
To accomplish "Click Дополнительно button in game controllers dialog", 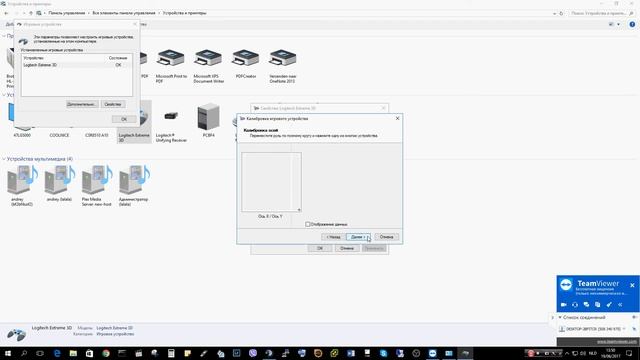I will [82, 104].
